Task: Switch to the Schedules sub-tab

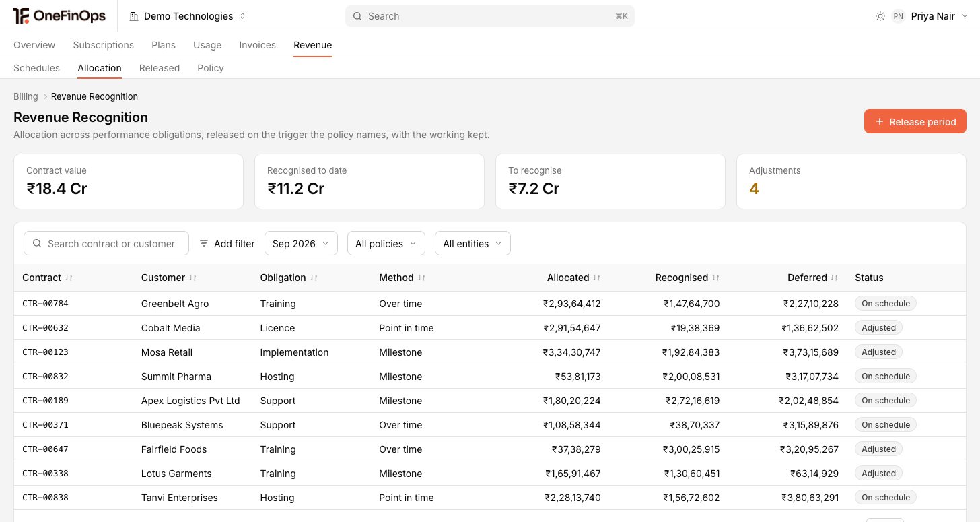Action: [36, 68]
